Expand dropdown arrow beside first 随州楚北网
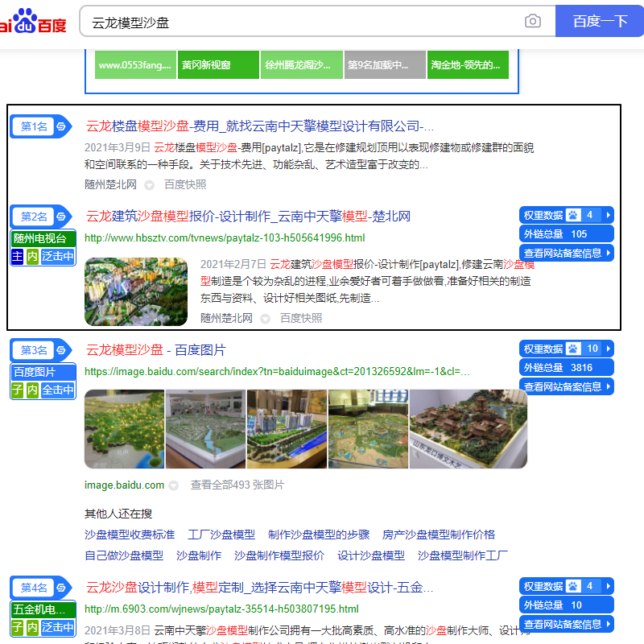644x644 pixels. coord(150,185)
